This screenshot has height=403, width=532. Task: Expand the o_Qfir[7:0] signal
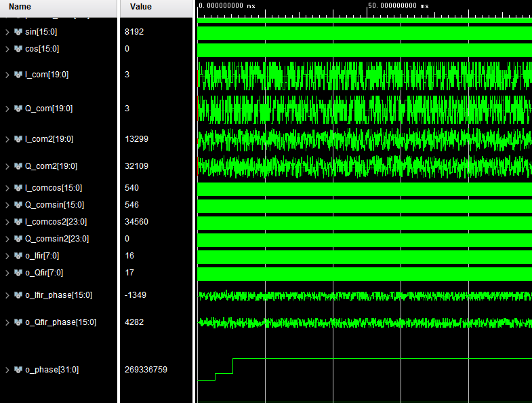coord(7,273)
